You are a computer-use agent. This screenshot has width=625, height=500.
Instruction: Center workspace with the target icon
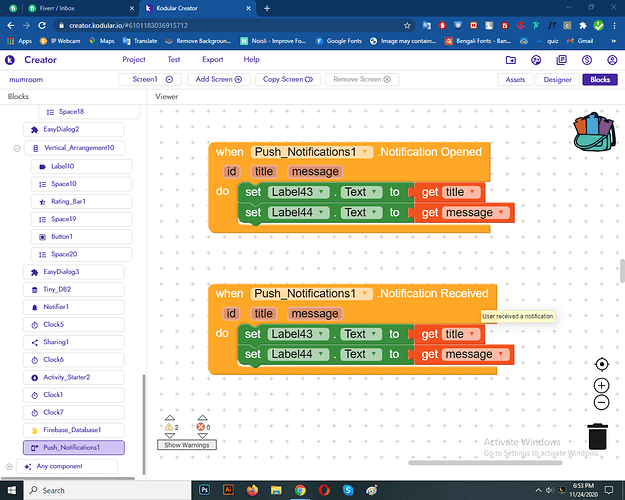pyautogui.click(x=601, y=365)
